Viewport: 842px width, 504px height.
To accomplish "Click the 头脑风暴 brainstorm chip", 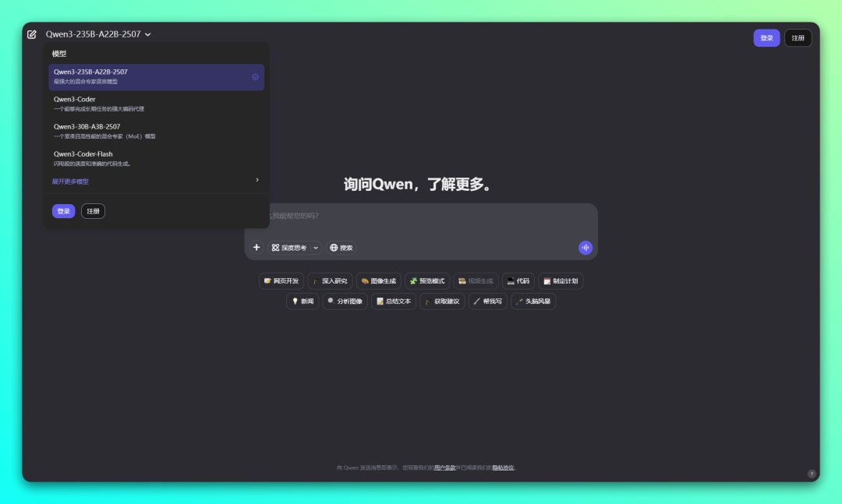I will click(x=533, y=301).
